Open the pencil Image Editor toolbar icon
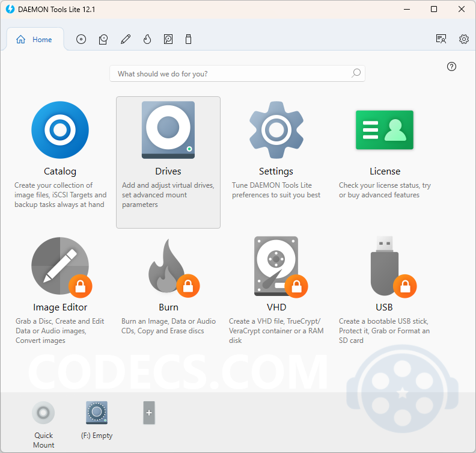 (x=125, y=40)
